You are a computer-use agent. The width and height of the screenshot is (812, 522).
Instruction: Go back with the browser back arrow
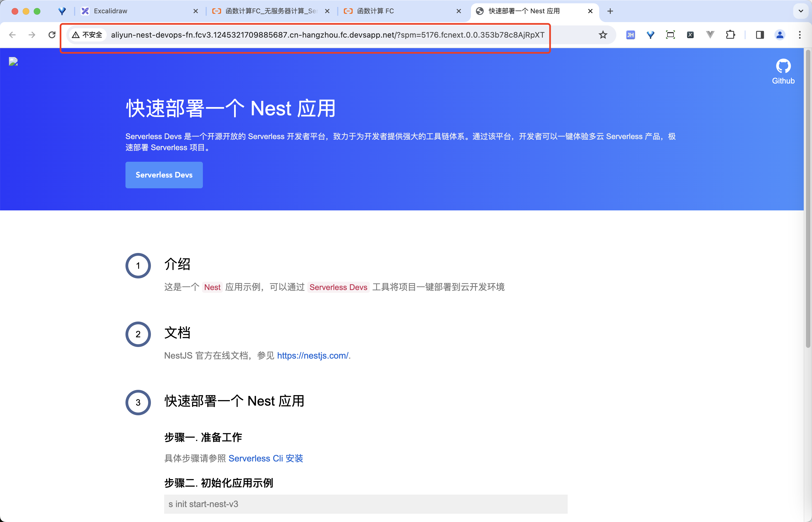point(12,35)
